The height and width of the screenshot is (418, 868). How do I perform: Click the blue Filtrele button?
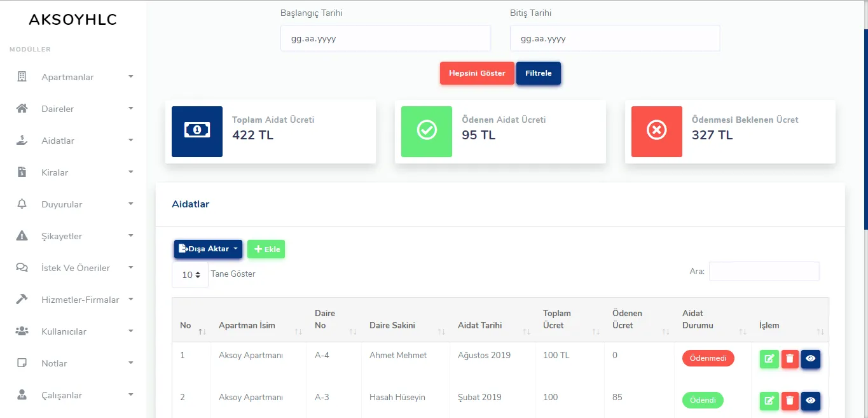[539, 73]
